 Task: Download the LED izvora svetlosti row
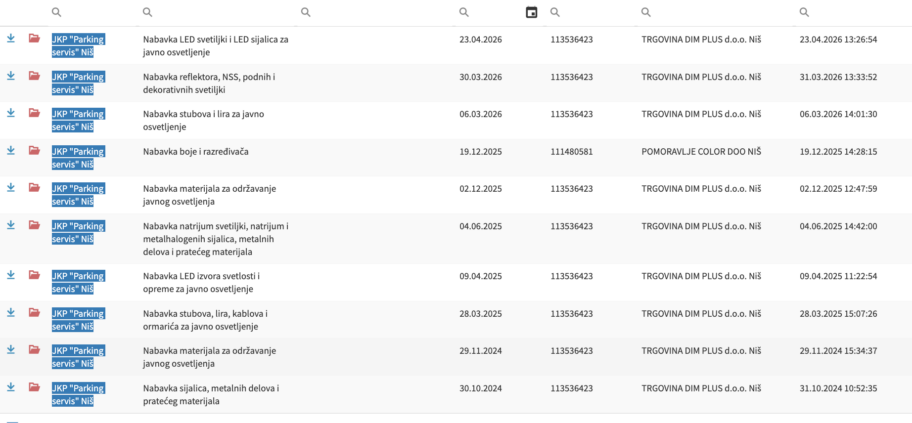[10, 275]
